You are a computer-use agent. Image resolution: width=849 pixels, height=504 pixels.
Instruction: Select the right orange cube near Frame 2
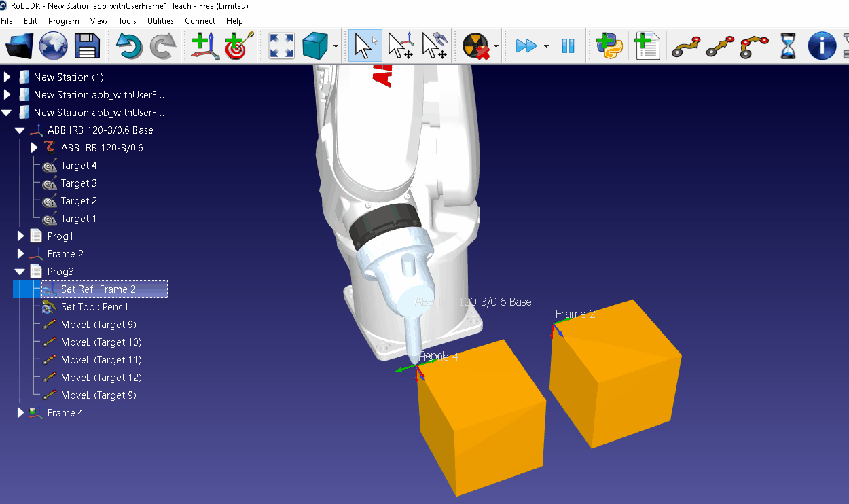pyautogui.click(x=615, y=374)
